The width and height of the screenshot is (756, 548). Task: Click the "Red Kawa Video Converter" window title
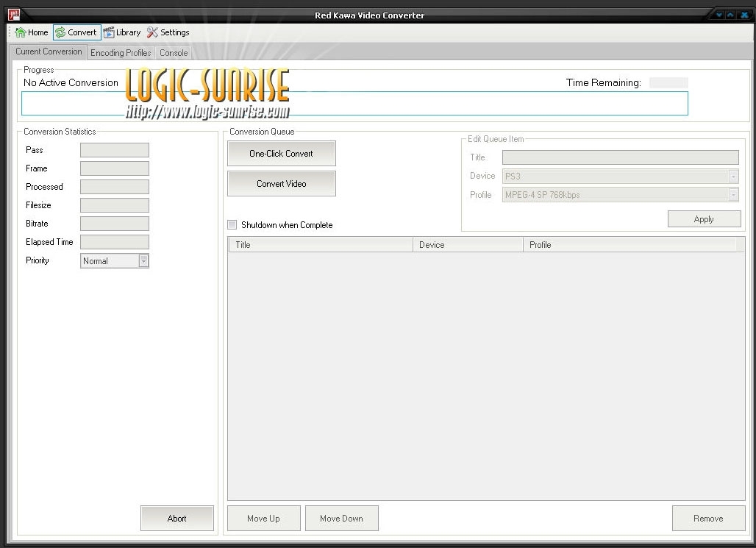pos(370,15)
